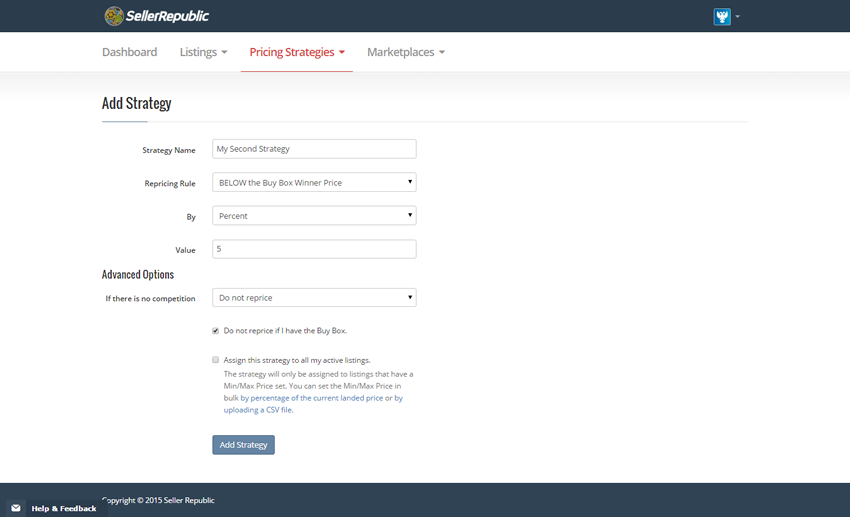Viewport: 850px width, 517px height.
Task: Go to the Dashboard tab
Action: click(x=130, y=52)
